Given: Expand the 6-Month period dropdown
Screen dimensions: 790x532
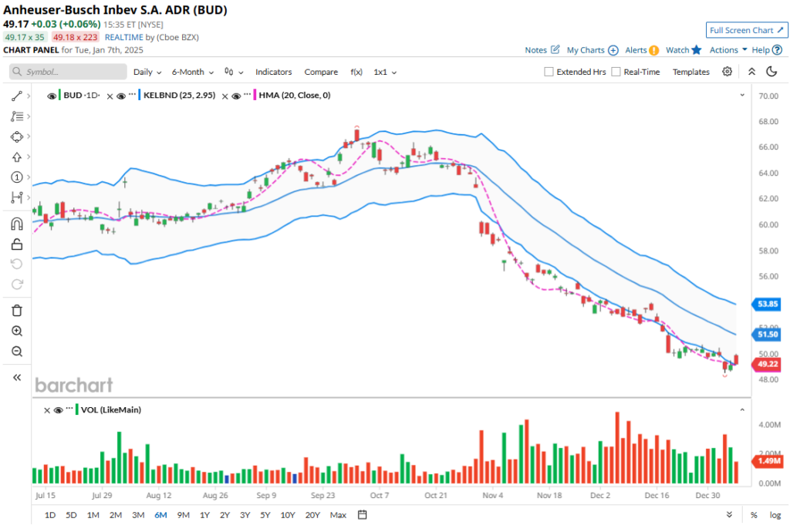Looking at the screenshot, I should click(x=193, y=72).
